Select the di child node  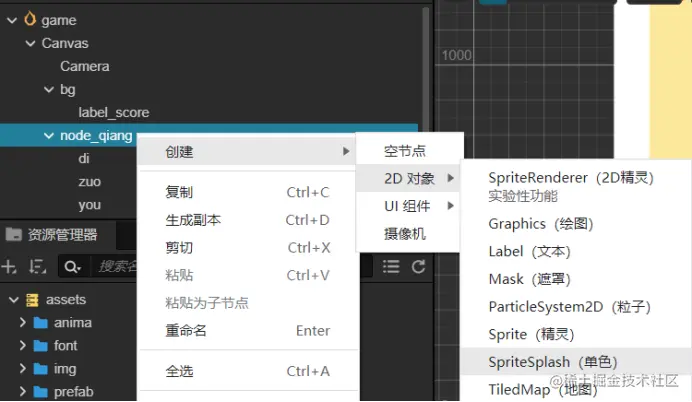point(84,158)
